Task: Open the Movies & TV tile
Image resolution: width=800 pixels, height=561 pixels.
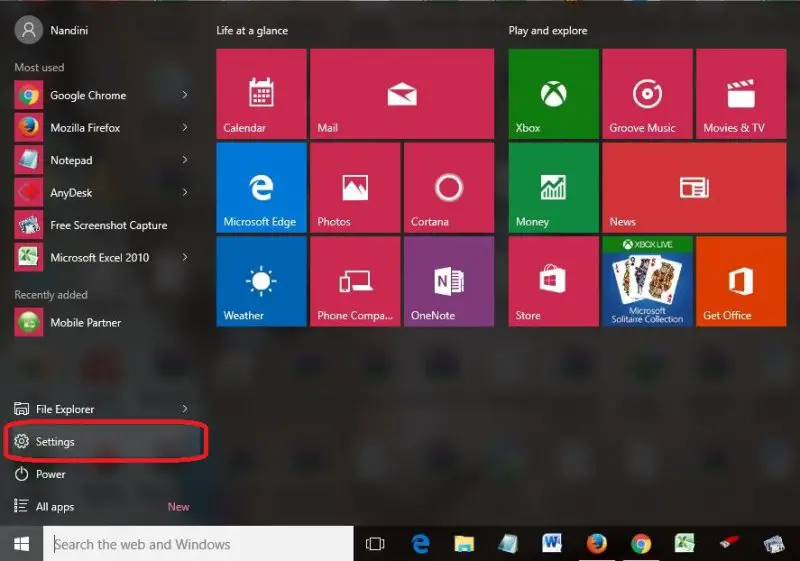Action: [741, 94]
